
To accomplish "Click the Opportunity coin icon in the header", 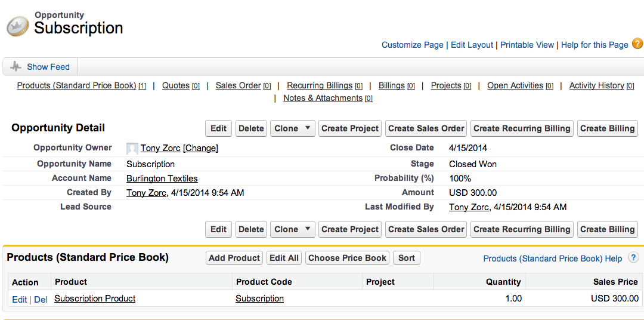I will click(x=18, y=26).
